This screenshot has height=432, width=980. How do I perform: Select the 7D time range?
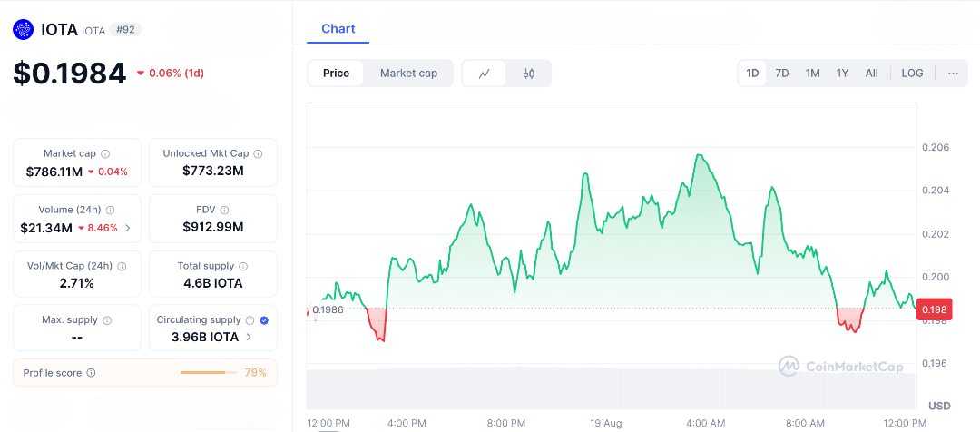781,74
